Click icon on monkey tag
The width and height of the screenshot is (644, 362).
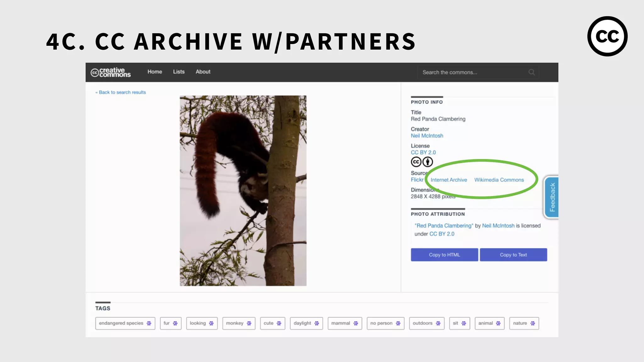pos(249,323)
